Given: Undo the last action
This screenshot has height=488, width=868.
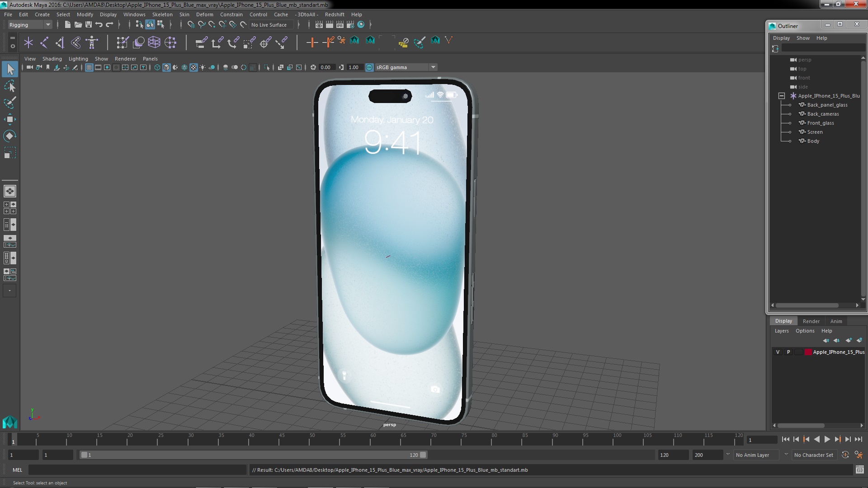Looking at the screenshot, I should [99, 24].
